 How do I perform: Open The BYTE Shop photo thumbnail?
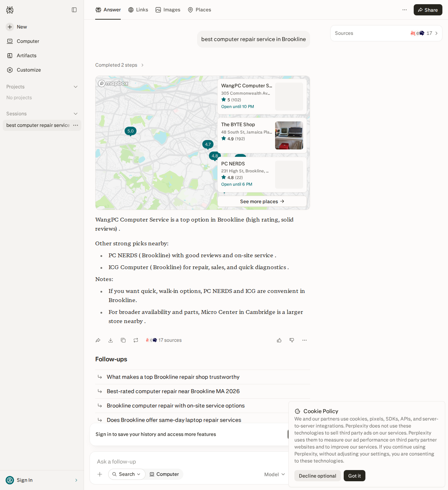(x=289, y=135)
